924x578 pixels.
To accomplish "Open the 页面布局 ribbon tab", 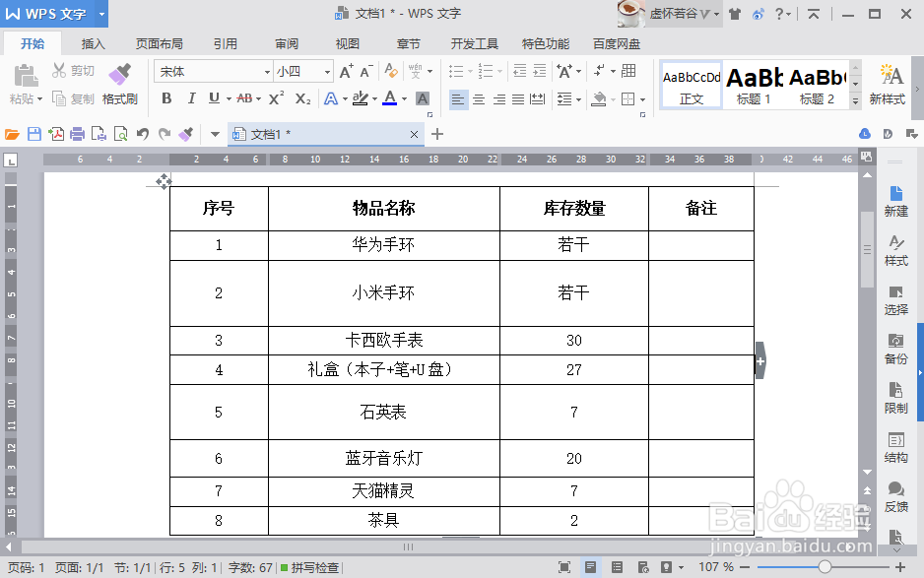I will pos(160,43).
